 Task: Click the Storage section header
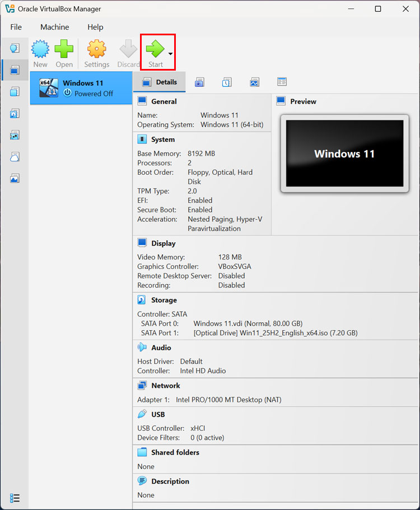[x=164, y=300]
